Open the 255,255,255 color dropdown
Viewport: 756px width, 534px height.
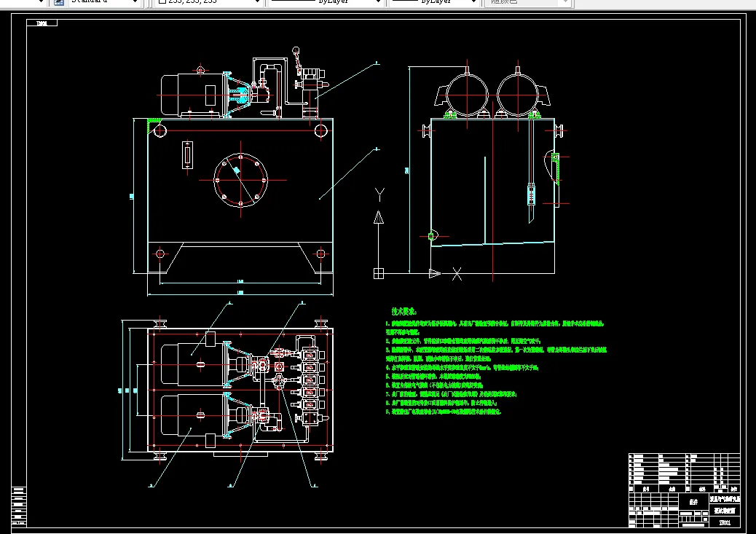pyautogui.click(x=257, y=2)
